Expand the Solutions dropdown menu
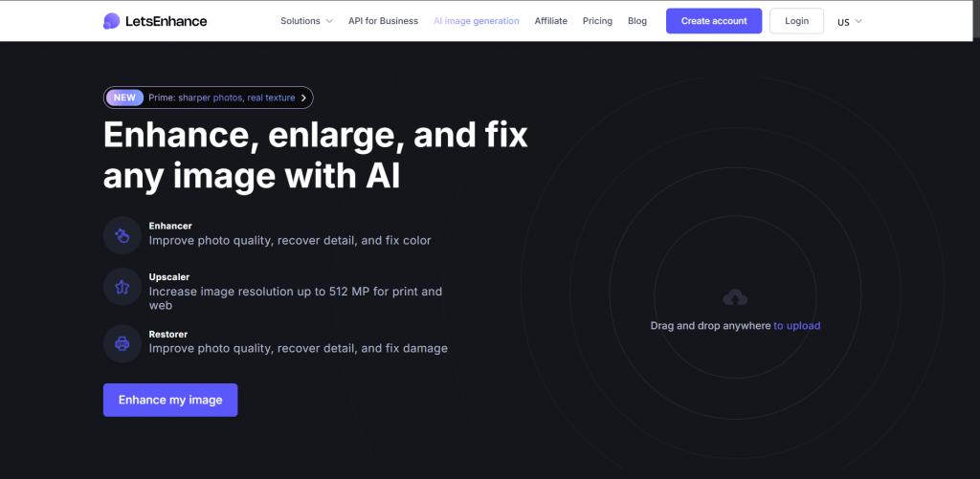Viewport: 980px width, 479px height. pyautogui.click(x=306, y=21)
